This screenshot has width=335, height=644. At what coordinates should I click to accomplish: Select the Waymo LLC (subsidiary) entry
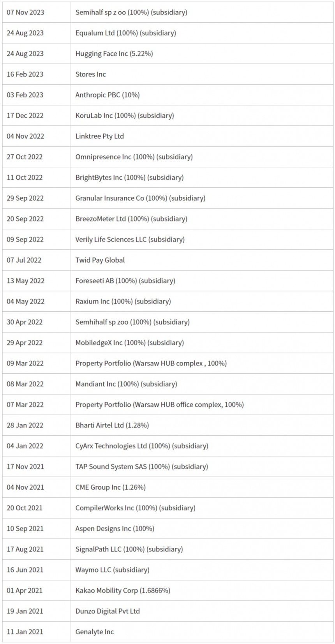[112, 570]
